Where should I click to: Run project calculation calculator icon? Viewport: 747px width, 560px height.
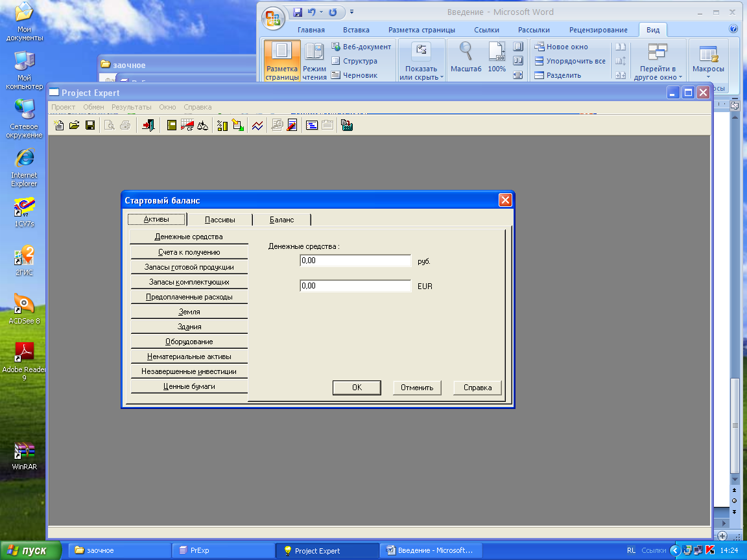(347, 126)
